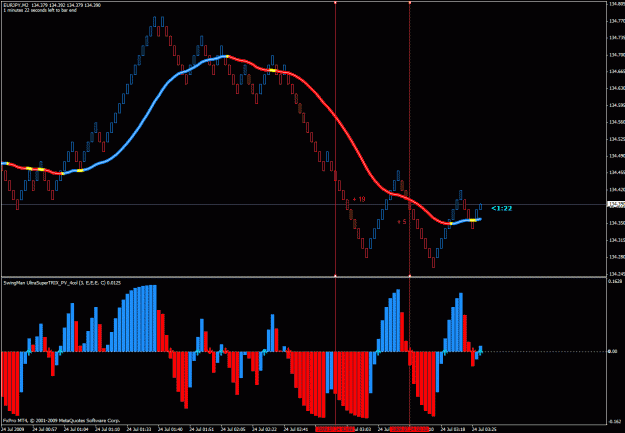Viewport: 625px width, 433px height.
Task: Click the top handle of first vertical line
Action: (x=335, y=2)
